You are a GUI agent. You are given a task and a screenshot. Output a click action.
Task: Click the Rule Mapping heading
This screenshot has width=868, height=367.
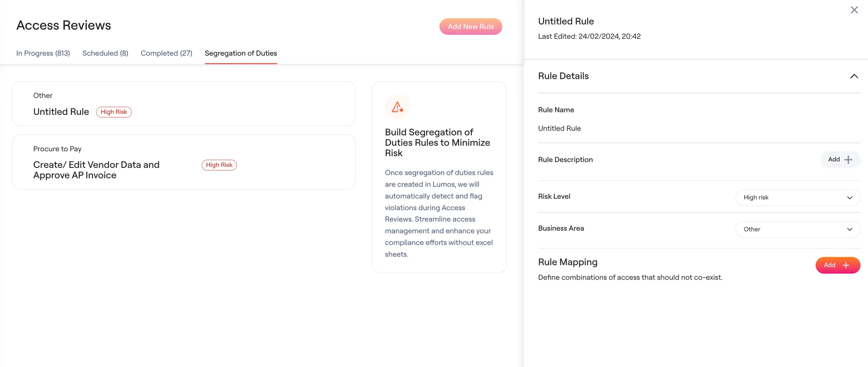(x=568, y=262)
